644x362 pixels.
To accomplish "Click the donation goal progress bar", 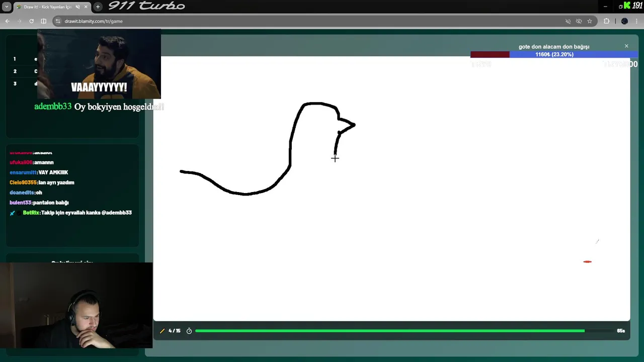I will [x=554, y=54].
